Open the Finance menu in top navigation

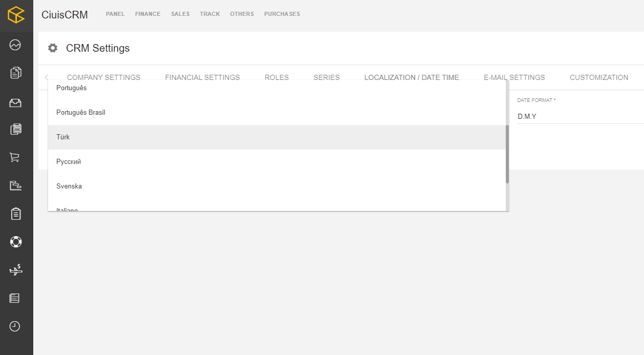click(x=147, y=14)
